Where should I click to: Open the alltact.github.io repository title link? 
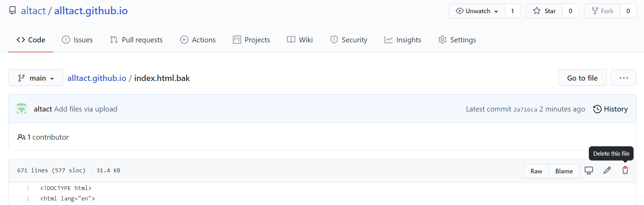(x=91, y=11)
